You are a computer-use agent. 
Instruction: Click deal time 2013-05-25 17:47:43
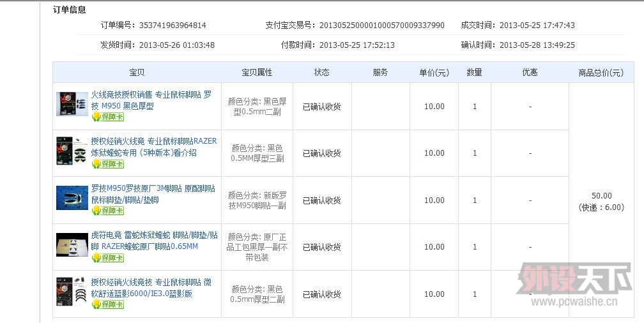[537, 26]
